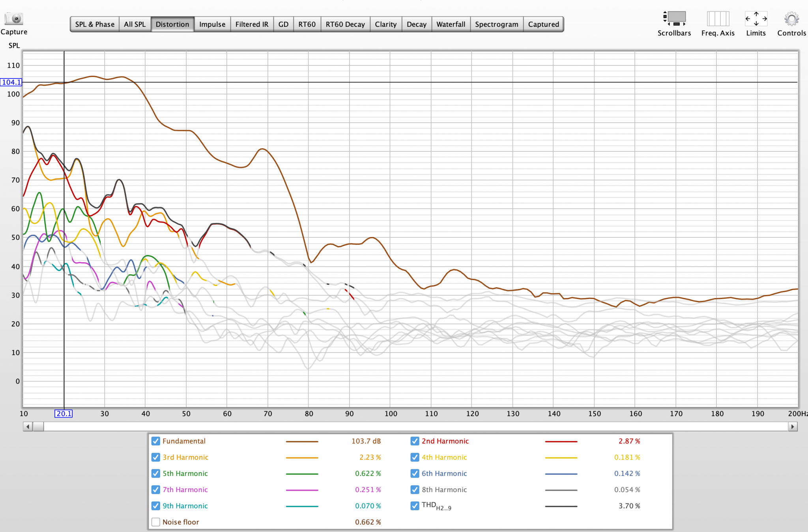Click the 0.662 % noise floor value

[368, 522]
